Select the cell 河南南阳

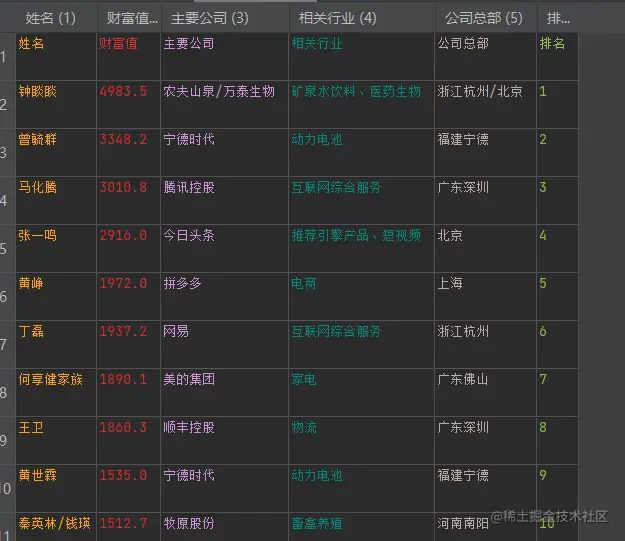coord(485,527)
